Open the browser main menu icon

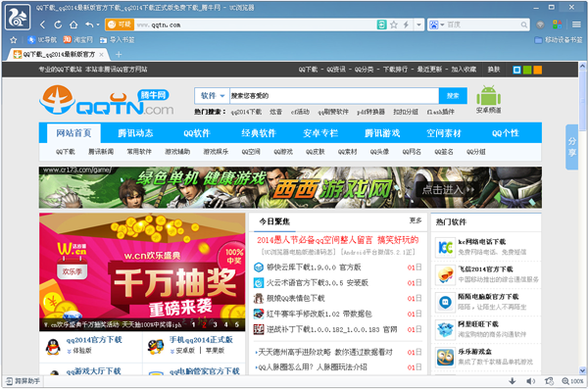(x=576, y=24)
